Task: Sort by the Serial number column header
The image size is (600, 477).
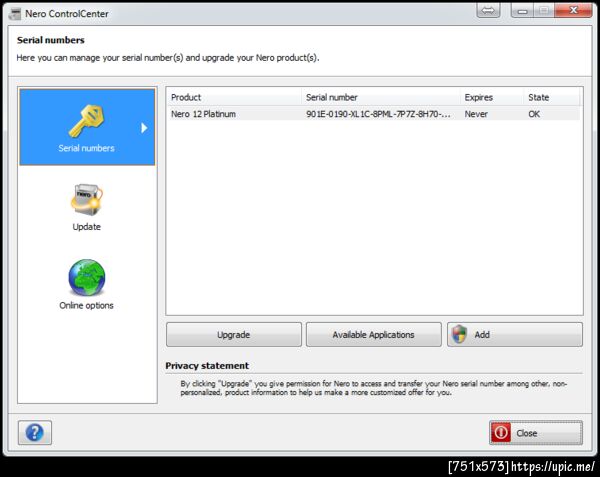Action: [381, 97]
